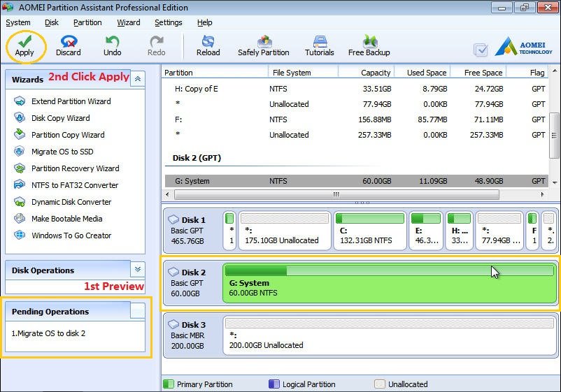
Task: Expand the Disk Operations panel
Action: point(138,269)
